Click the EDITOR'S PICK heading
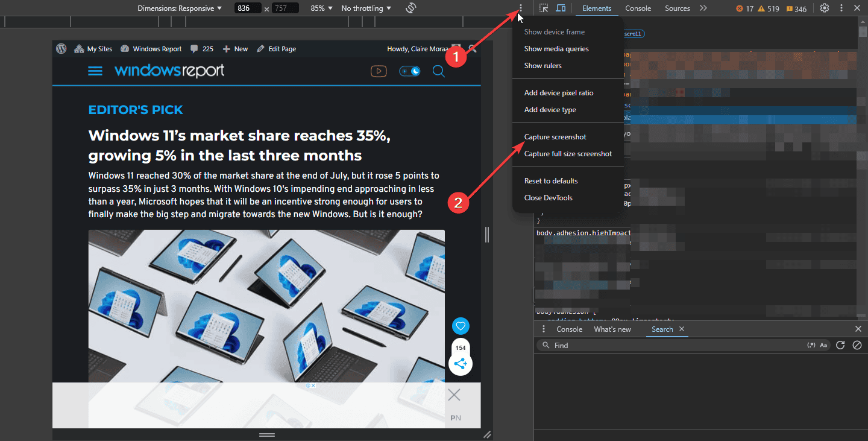Image resolution: width=868 pixels, height=441 pixels. [x=136, y=110]
